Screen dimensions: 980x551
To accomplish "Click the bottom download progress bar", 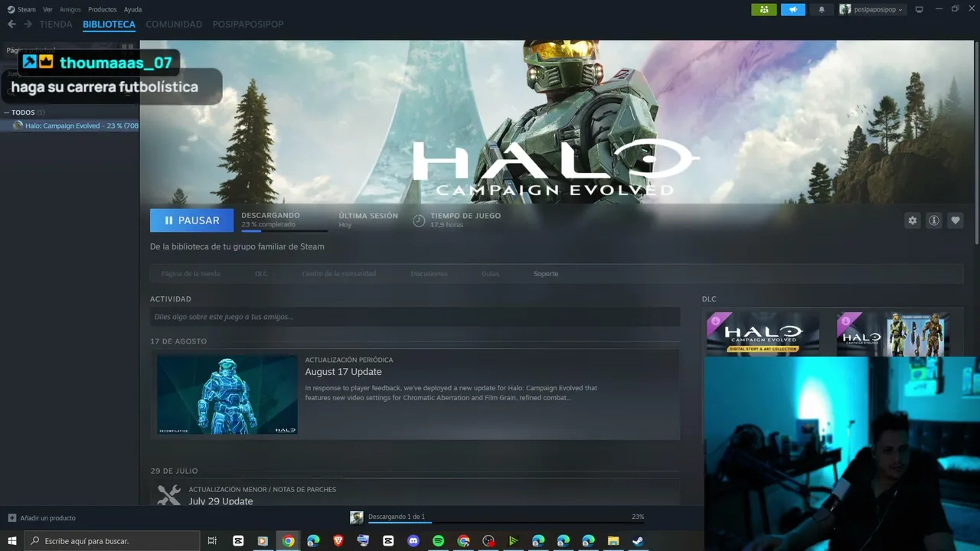I will 506,523.
